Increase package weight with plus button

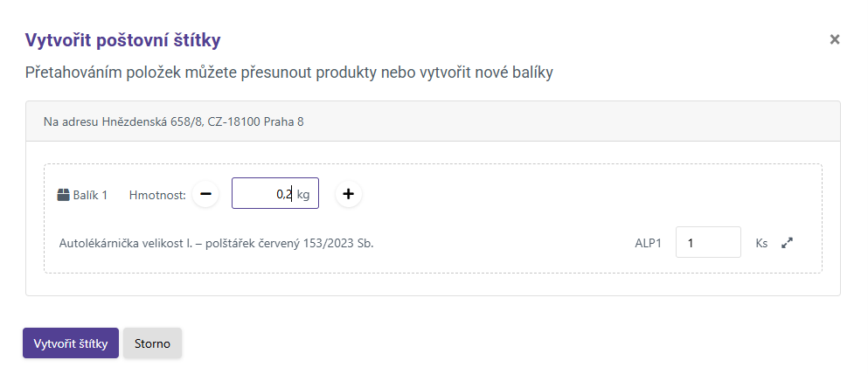point(348,194)
